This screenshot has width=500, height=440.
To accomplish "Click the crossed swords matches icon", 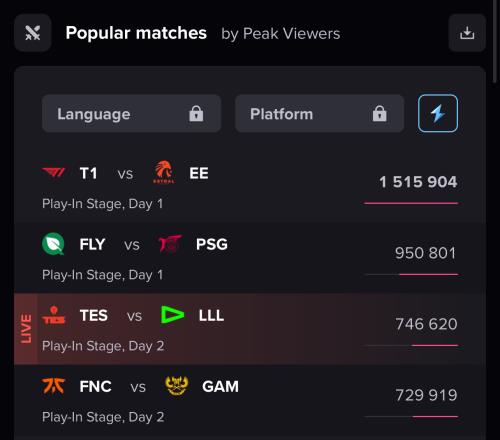I will pos(33,33).
